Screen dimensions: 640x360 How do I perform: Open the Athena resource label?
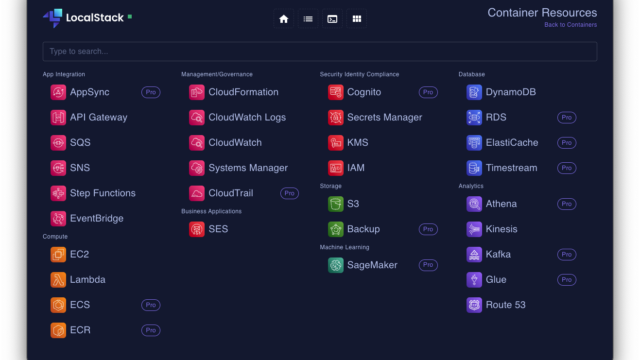(x=501, y=204)
